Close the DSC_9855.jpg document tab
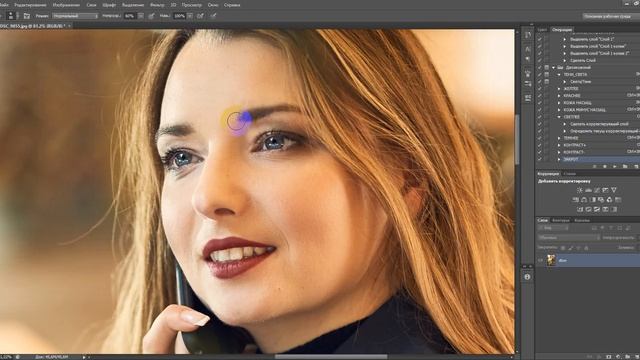640x360 pixels. click(69, 26)
